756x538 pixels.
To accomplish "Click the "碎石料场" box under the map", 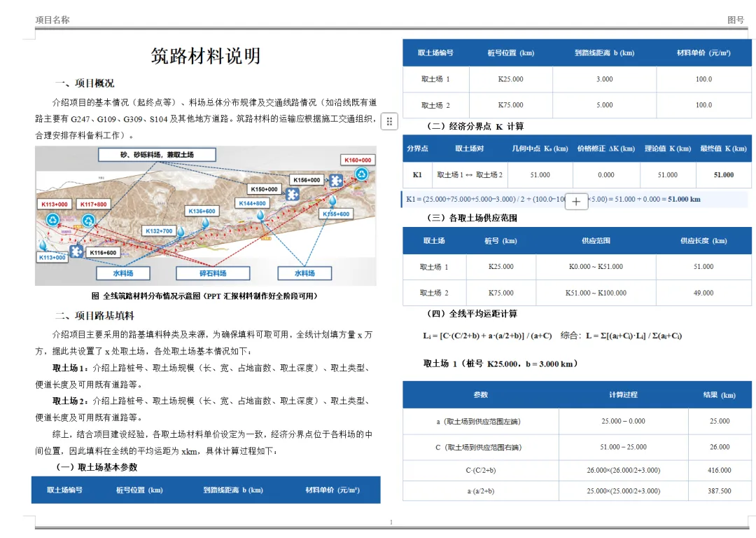I will (x=213, y=273).
